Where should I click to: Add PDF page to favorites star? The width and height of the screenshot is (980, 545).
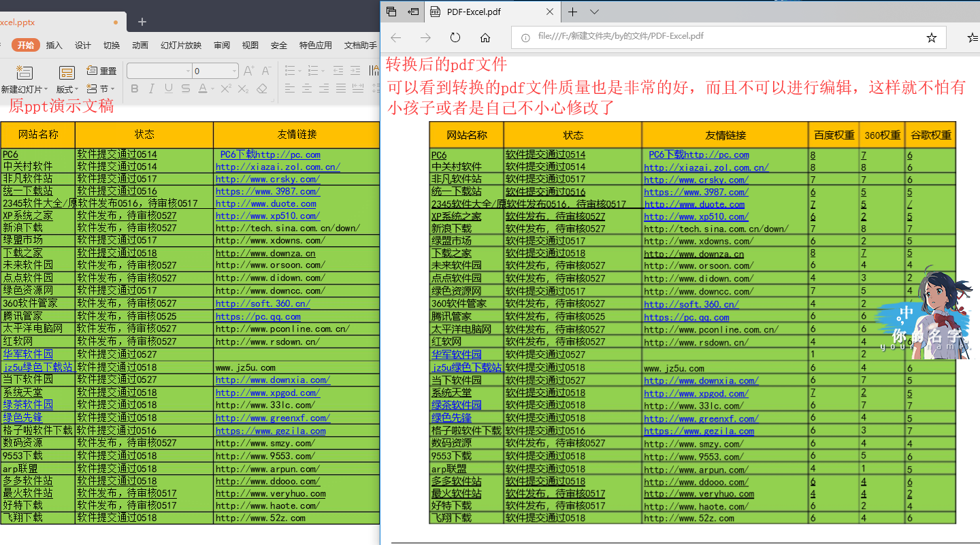click(932, 37)
